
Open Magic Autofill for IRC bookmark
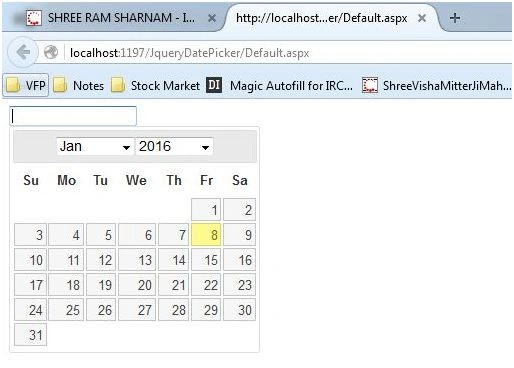[x=279, y=86]
